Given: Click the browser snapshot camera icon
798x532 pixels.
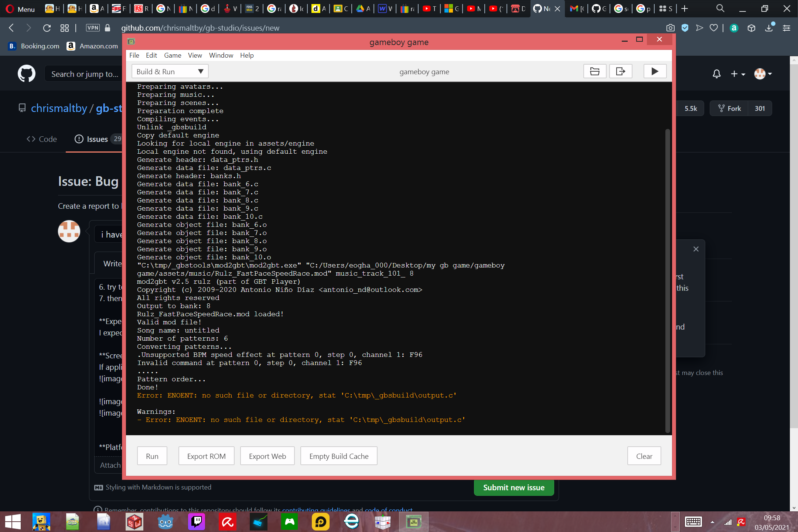Looking at the screenshot, I should pos(670,28).
